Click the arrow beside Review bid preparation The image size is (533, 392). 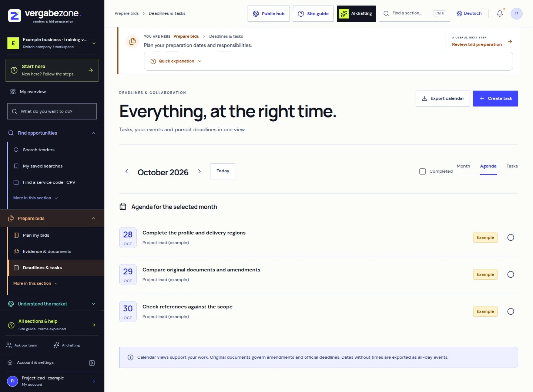point(510,41)
